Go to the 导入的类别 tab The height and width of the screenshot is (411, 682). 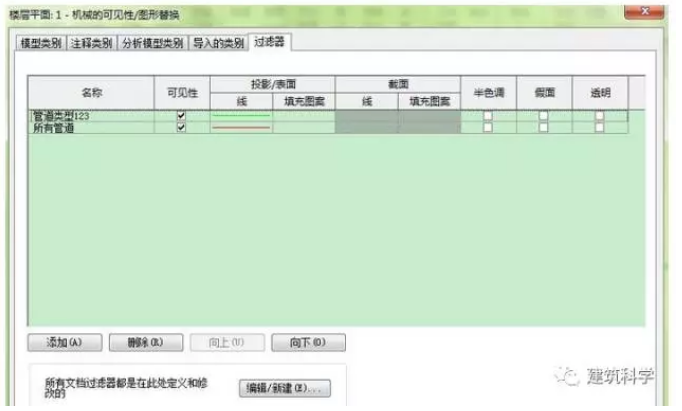(x=218, y=43)
